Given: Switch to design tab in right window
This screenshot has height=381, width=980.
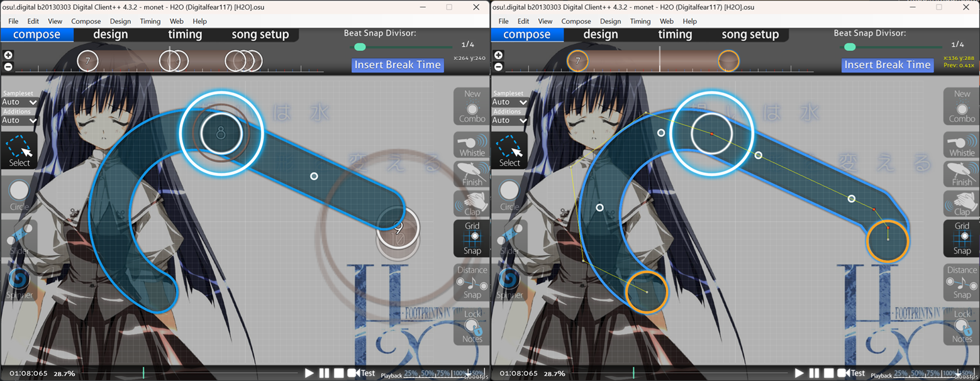Looking at the screenshot, I should 600,35.
